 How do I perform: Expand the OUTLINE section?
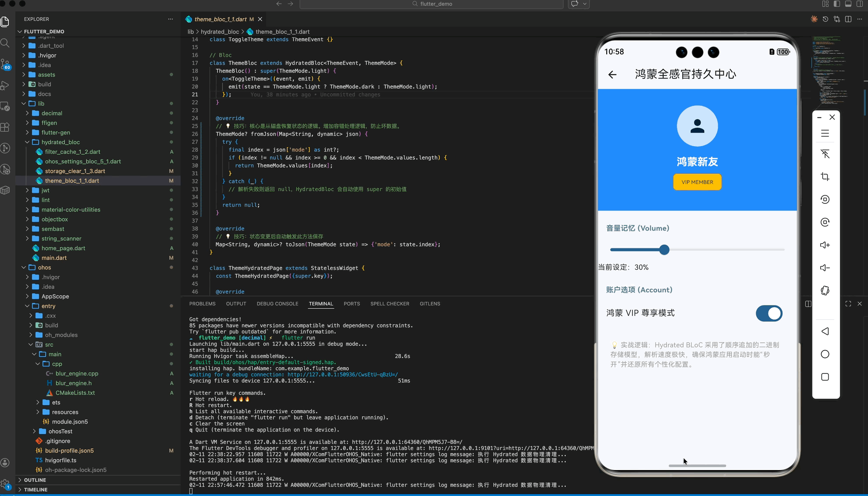35,480
